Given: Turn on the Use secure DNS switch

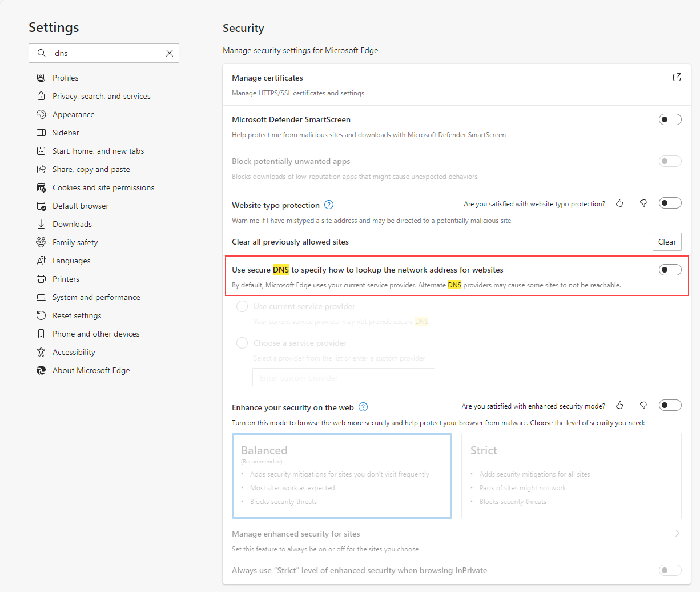Looking at the screenshot, I should 670,270.
